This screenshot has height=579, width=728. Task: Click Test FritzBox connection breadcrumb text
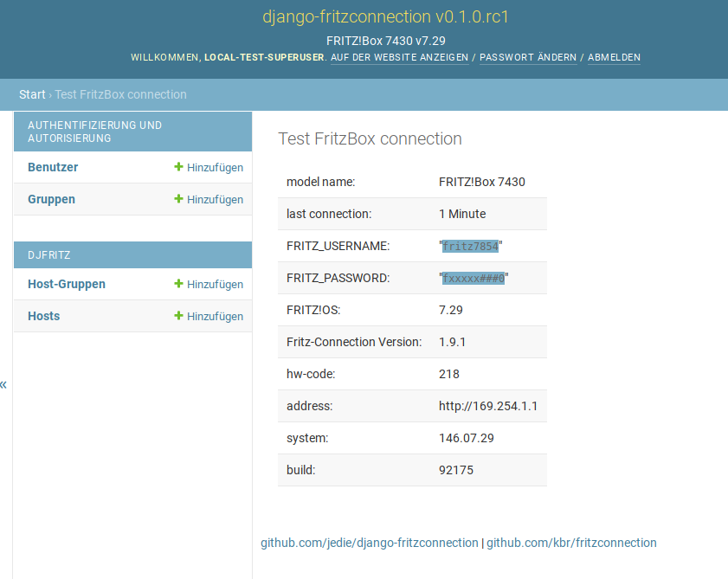[120, 94]
